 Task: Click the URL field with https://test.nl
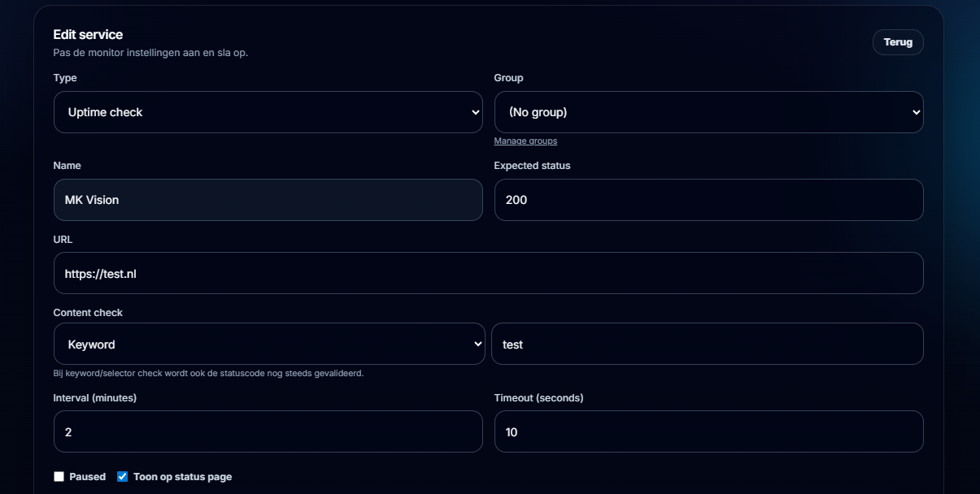click(488, 274)
